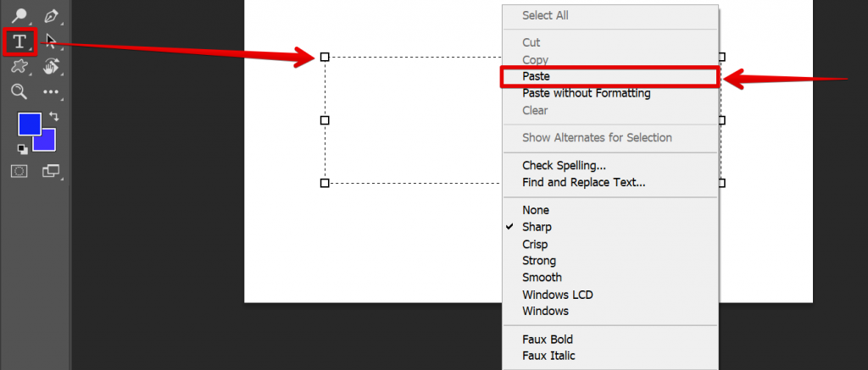Select Crisp anti-aliasing option
Viewport: 868px width, 370px height.
click(537, 244)
